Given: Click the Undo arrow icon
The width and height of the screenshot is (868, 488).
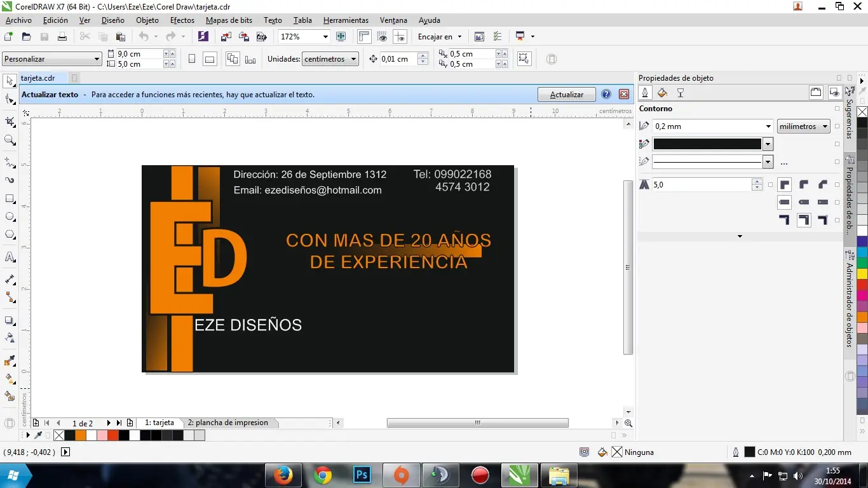Looking at the screenshot, I should (x=143, y=37).
